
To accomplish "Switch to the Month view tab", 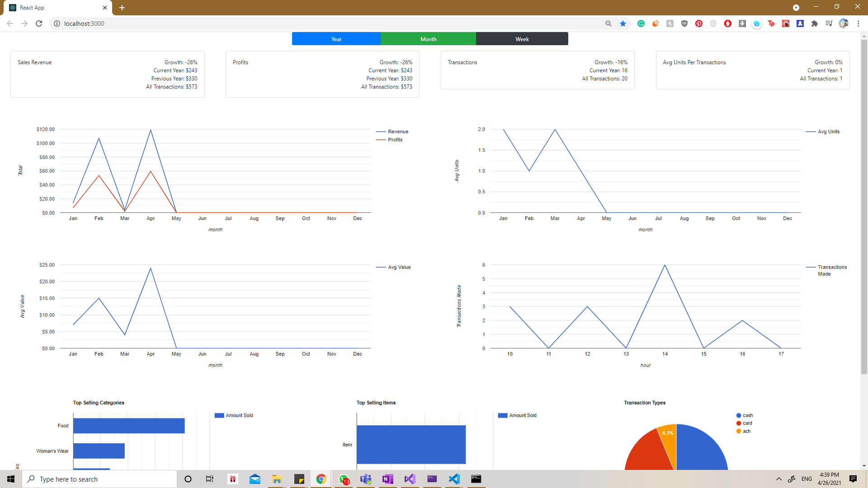I will pos(428,39).
